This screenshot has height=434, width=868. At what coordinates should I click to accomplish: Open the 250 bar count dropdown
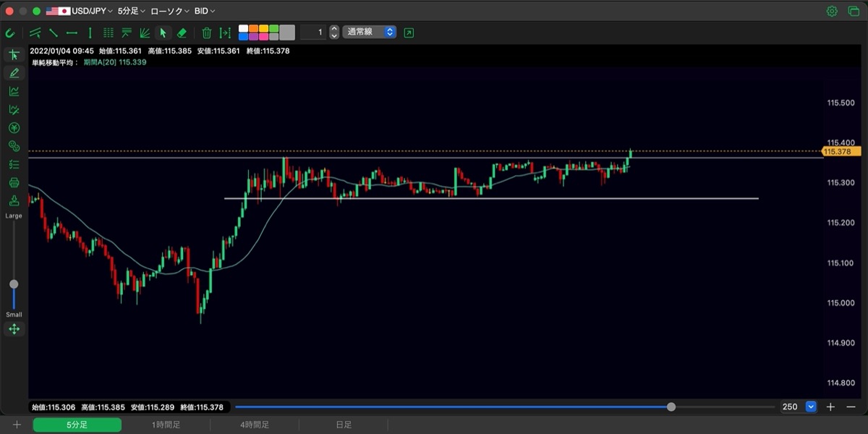(x=799, y=407)
